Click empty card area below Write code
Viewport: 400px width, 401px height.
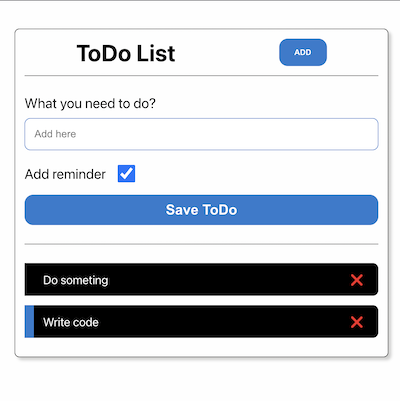[x=201, y=347]
